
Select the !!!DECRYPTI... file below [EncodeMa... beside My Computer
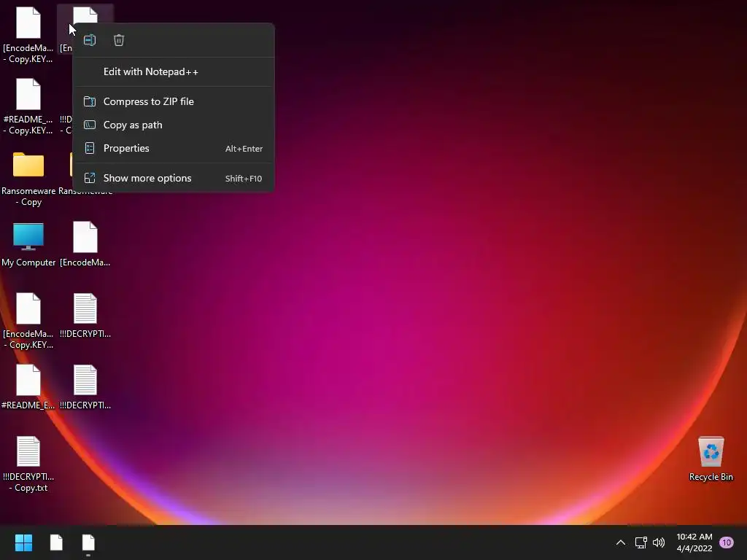pyautogui.click(x=85, y=316)
